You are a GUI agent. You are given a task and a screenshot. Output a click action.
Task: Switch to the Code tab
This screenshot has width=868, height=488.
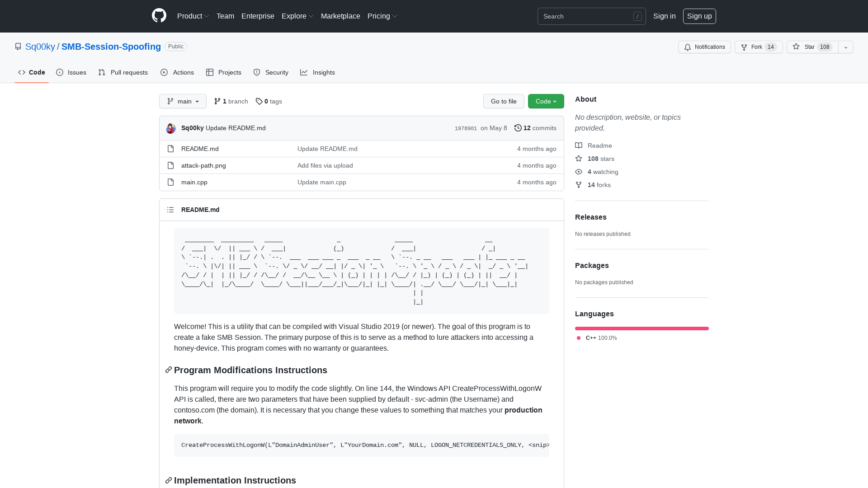(32, 72)
